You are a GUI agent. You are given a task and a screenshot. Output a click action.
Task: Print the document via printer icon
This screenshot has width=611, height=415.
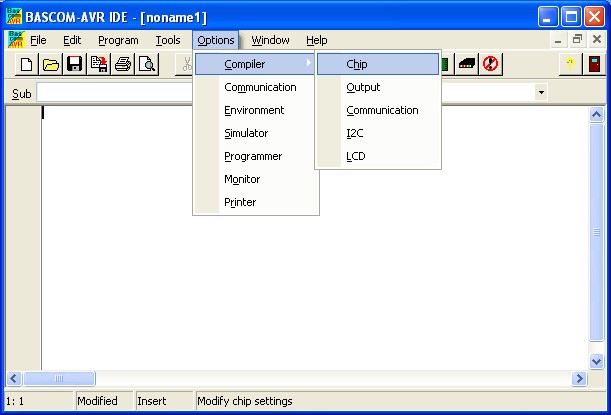tap(123, 64)
